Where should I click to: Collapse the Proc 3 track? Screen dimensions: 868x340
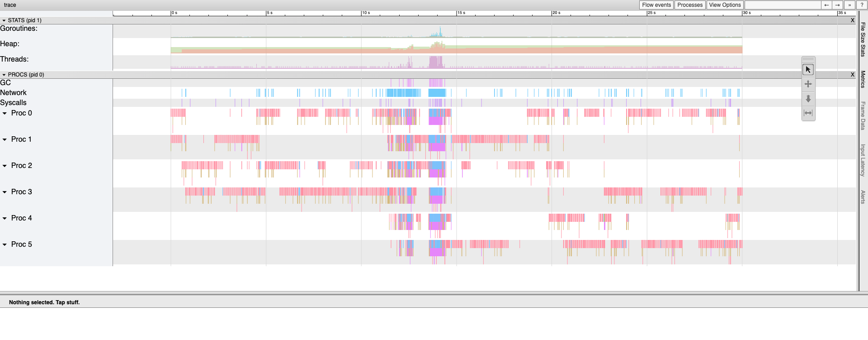tap(5, 192)
